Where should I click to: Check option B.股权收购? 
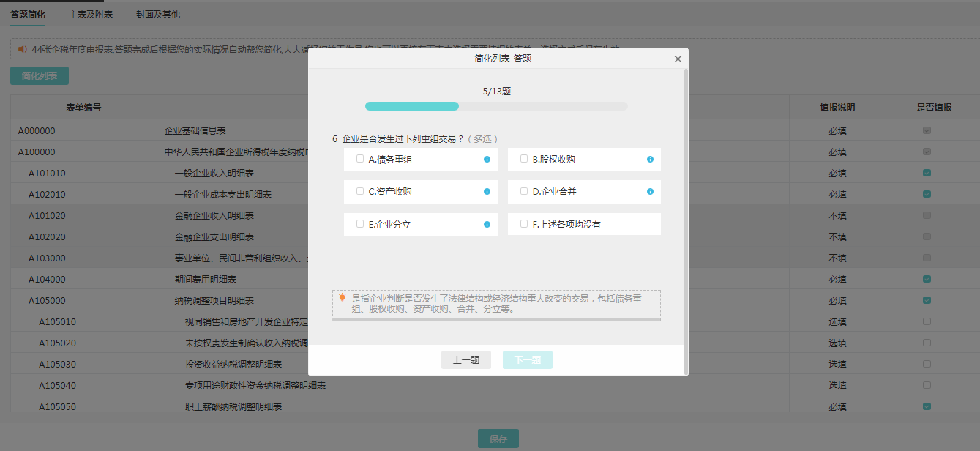click(524, 159)
